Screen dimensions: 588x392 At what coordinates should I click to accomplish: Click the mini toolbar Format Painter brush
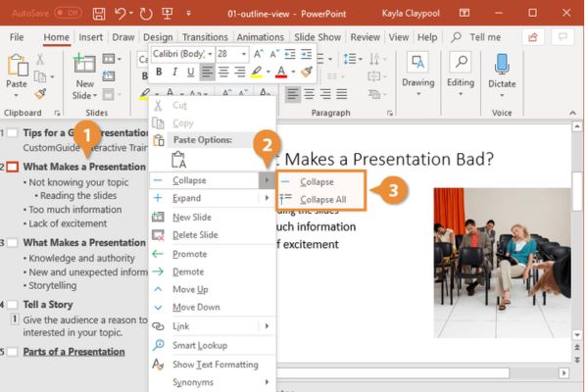coord(307,72)
